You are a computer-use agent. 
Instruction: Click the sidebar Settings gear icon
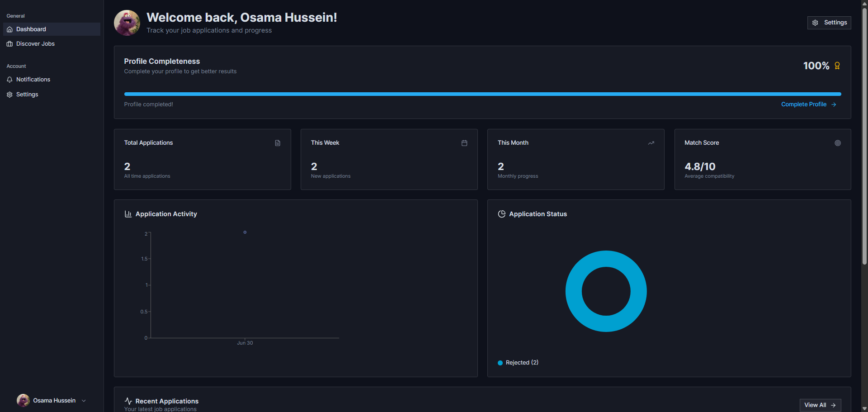click(x=9, y=95)
